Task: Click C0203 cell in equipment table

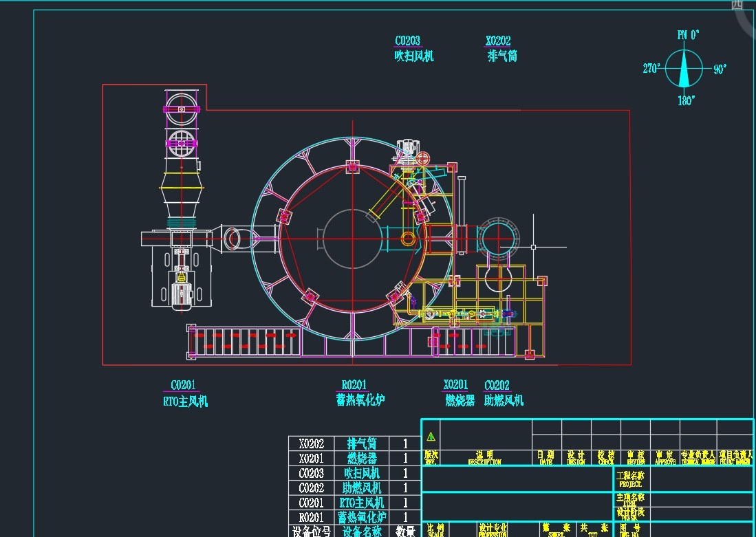Action: point(312,473)
